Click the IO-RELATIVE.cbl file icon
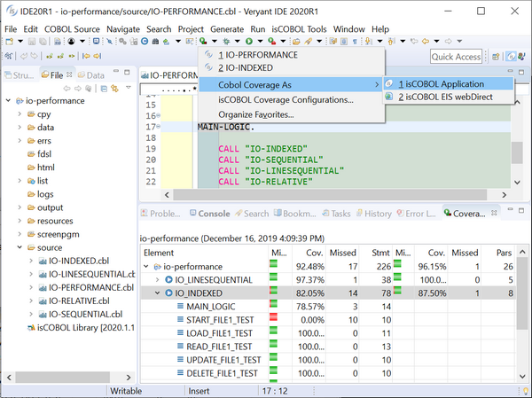The width and height of the screenshot is (532, 398). (x=41, y=300)
